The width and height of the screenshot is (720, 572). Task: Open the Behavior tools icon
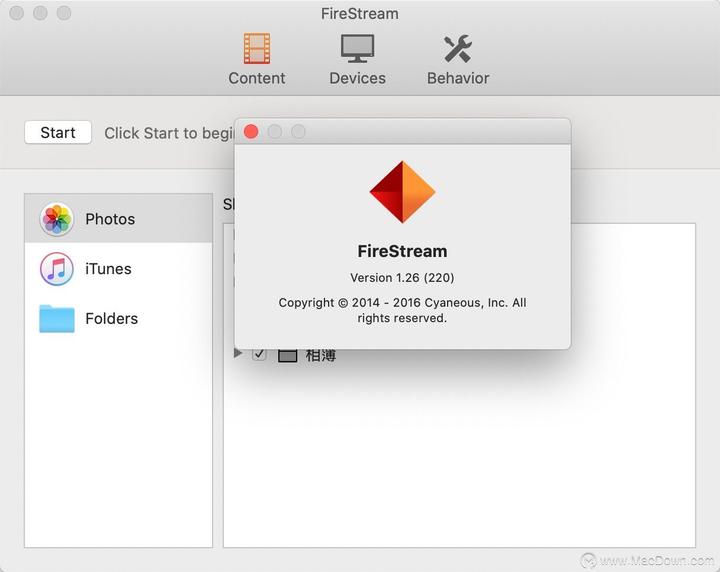[458, 49]
